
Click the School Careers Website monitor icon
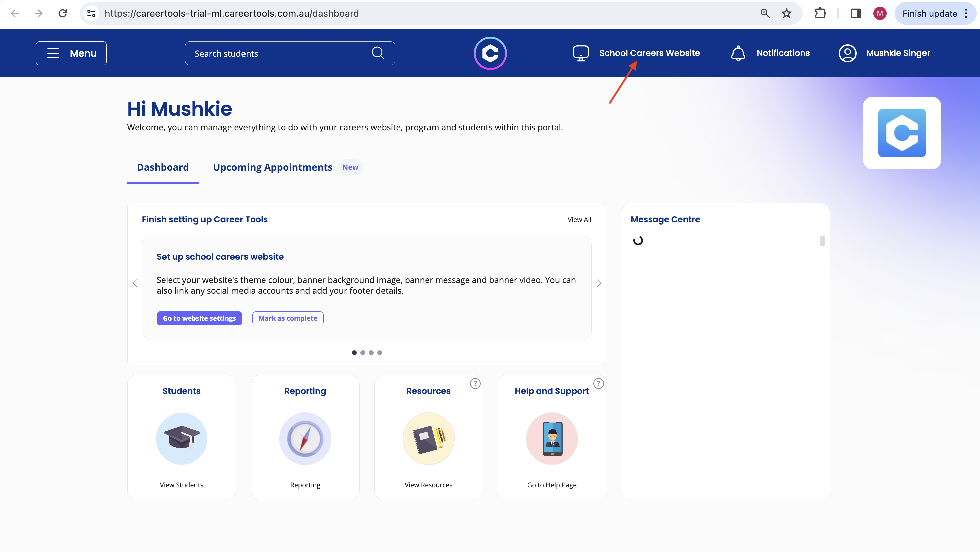(580, 53)
